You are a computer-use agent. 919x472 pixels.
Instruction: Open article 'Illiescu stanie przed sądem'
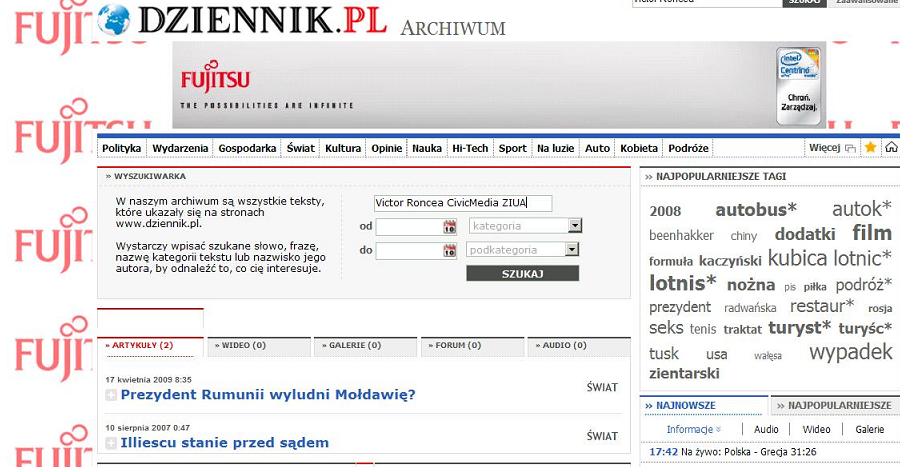224,443
